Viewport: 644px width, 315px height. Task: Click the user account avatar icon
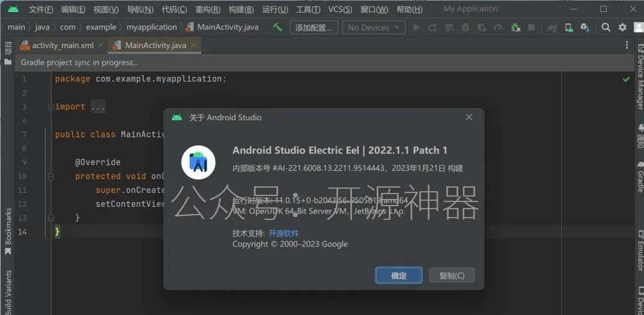[637, 27]
